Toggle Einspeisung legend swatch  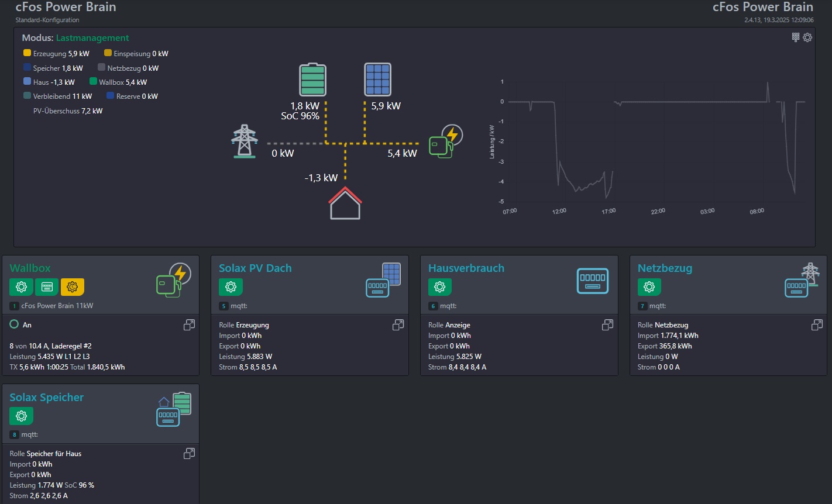click(x=108, y=53)
